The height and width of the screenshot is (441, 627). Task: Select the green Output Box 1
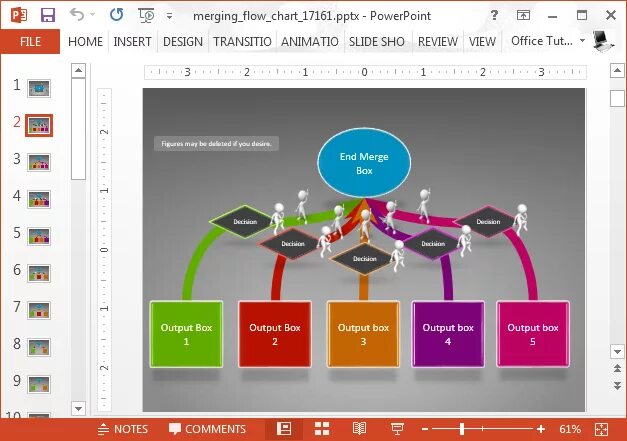point(186,334)
